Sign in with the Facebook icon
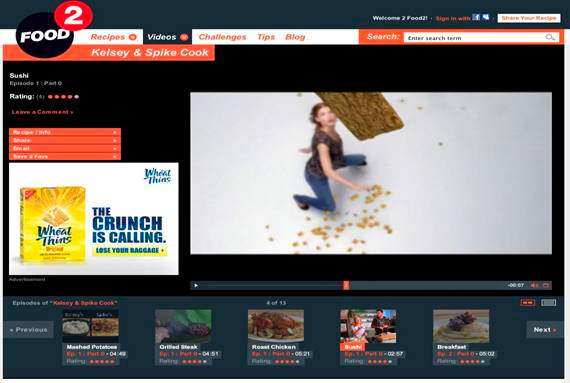The image size is (570, 383). click(x=476, y=17)
